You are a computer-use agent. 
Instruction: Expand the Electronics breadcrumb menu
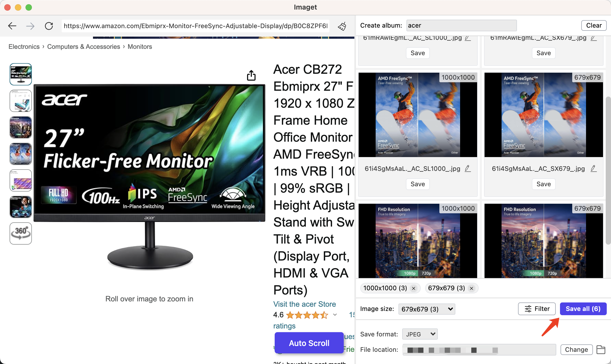pos(24,46)
